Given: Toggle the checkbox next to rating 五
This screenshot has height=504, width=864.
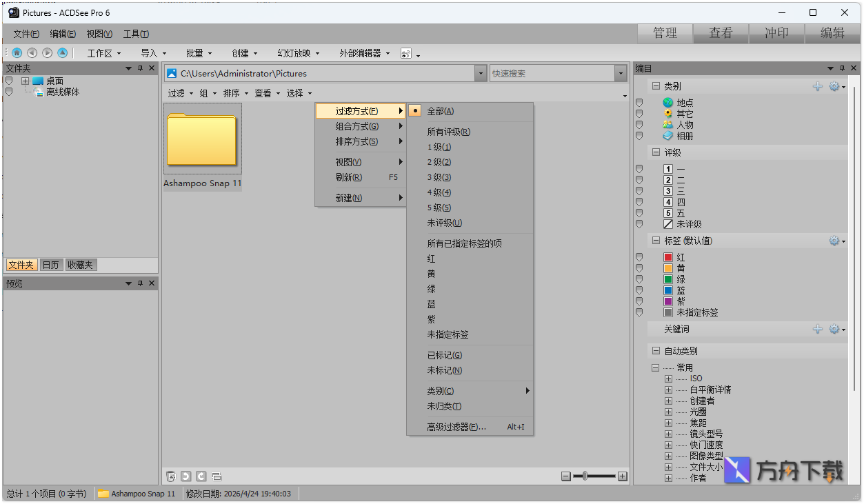Looking at the screenshot, I should coord(639,213).
